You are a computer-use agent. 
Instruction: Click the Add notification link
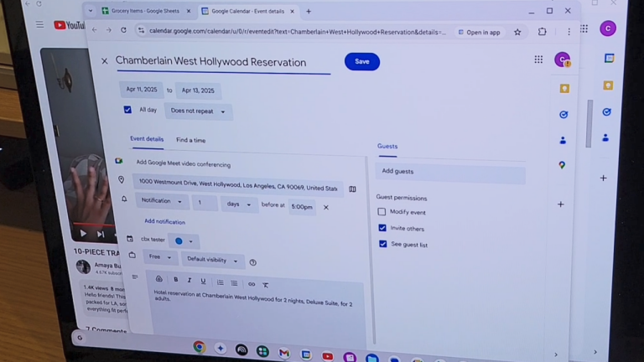pos(164,221)
